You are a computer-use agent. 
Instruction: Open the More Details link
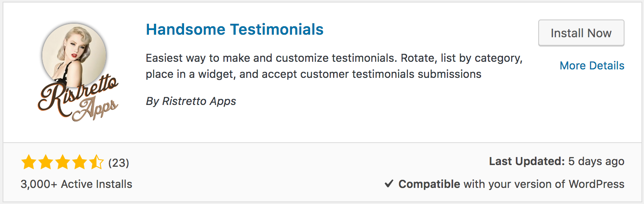click(x=592, y=66)
